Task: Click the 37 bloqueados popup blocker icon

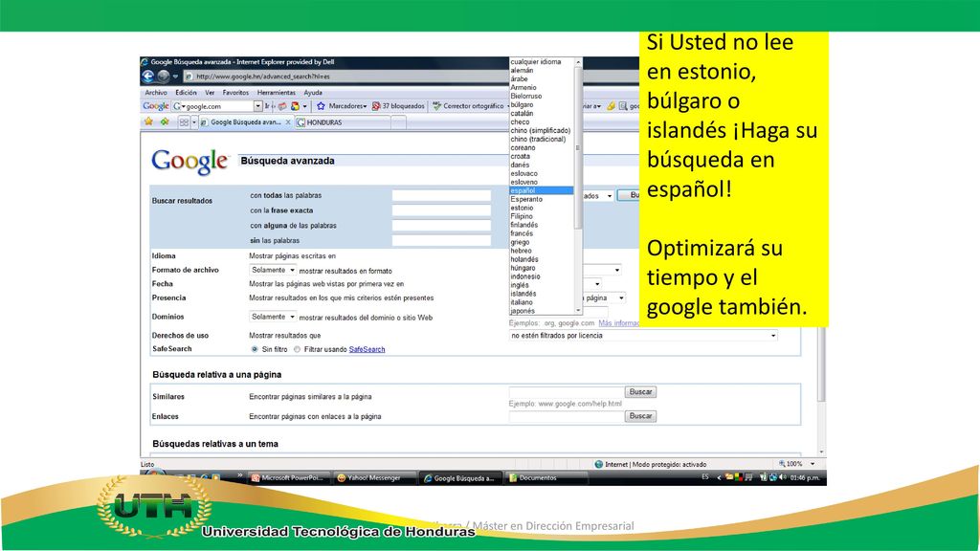Action: 375,106
